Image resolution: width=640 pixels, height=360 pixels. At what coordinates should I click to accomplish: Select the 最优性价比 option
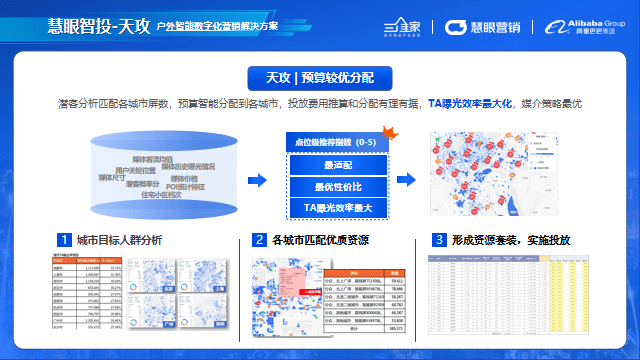(x=338, y=187)
